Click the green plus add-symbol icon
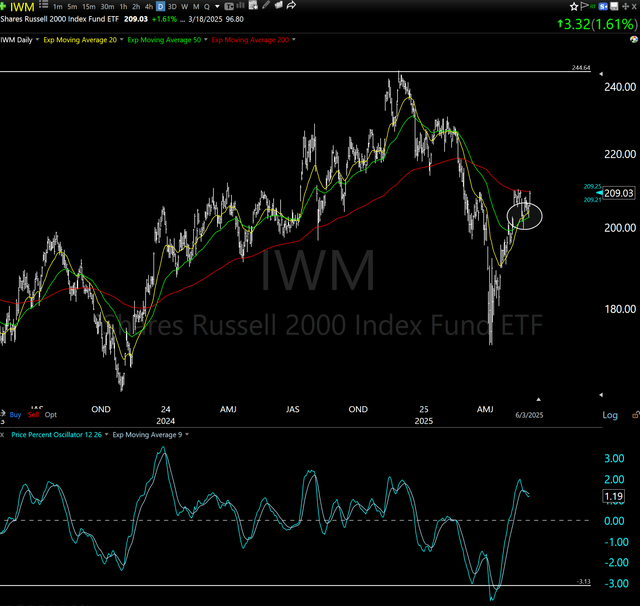 pyautogui.click(x=3, y=6)
